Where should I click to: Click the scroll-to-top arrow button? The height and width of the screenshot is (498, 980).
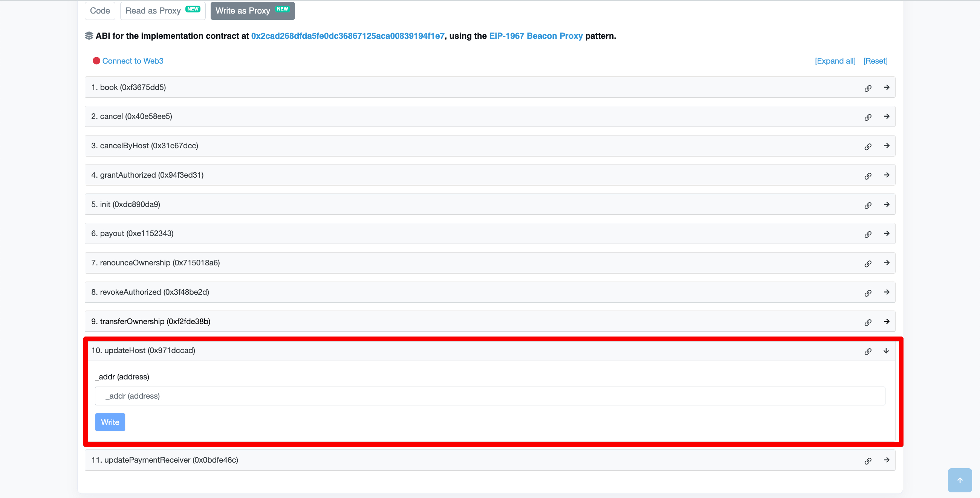959,480
